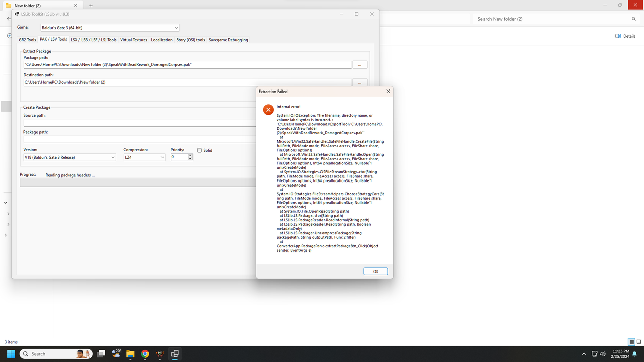644x362 pixels.
Task: Open Google Chrome from the taskbar
Action: pos(145,354)
